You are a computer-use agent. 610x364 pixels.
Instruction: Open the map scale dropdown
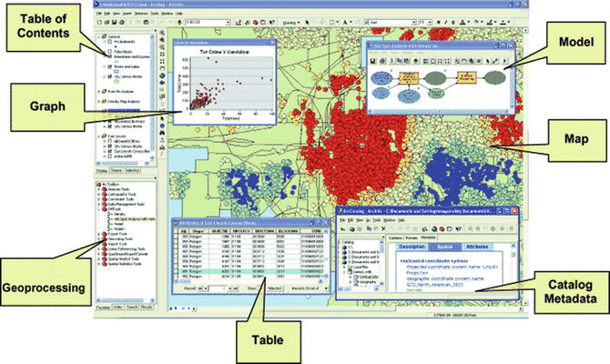click(x=228, y=22)
